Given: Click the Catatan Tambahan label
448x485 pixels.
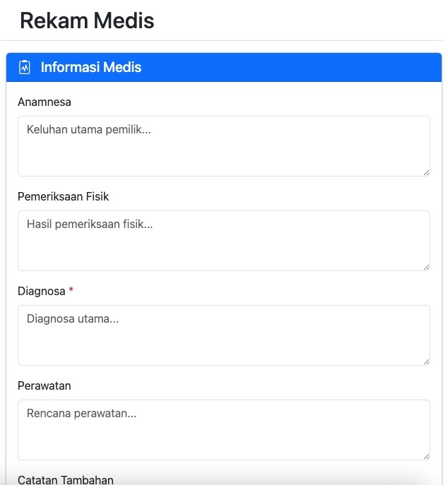Looking at the screenshot, I should pos(66,480).
